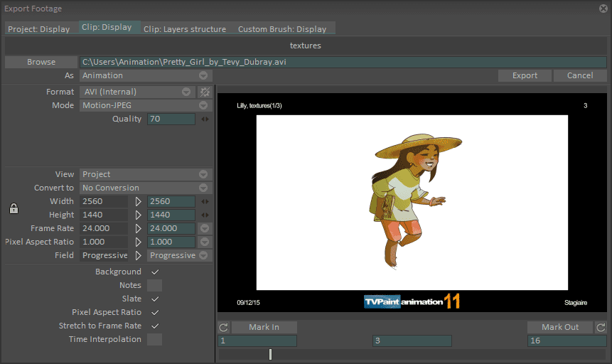This screenshot has width=612, height=364.
Task: Open AVI format configuration settings icon
Action: point(205,92)
